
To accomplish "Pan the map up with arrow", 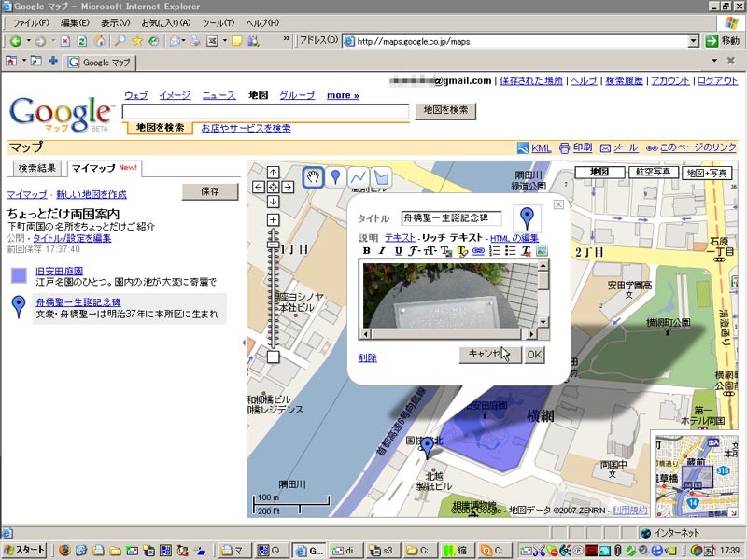I will (x=273, y=173).
